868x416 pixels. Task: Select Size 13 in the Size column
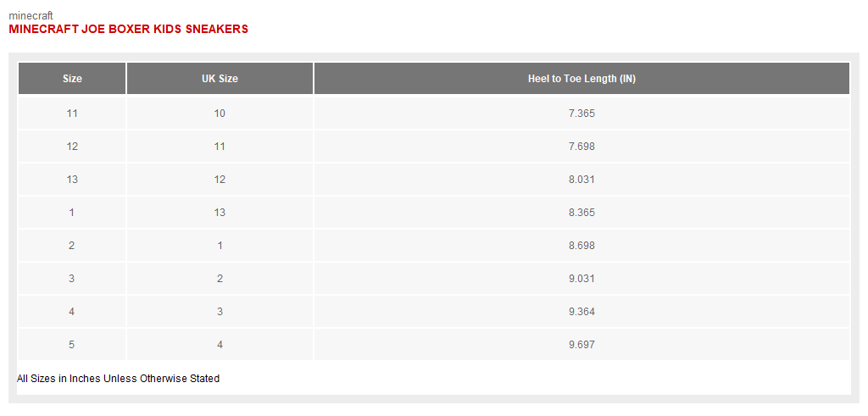click(x=72, y=180)
